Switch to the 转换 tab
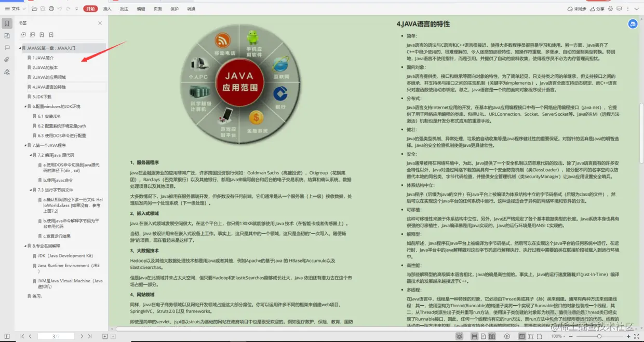 [x=191, y=9]
